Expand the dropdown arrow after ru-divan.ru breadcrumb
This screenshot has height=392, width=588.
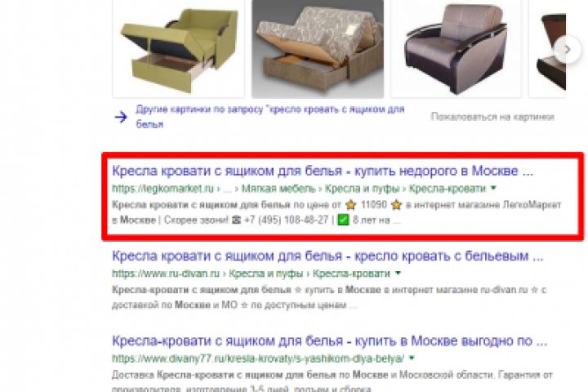(398, 273)
